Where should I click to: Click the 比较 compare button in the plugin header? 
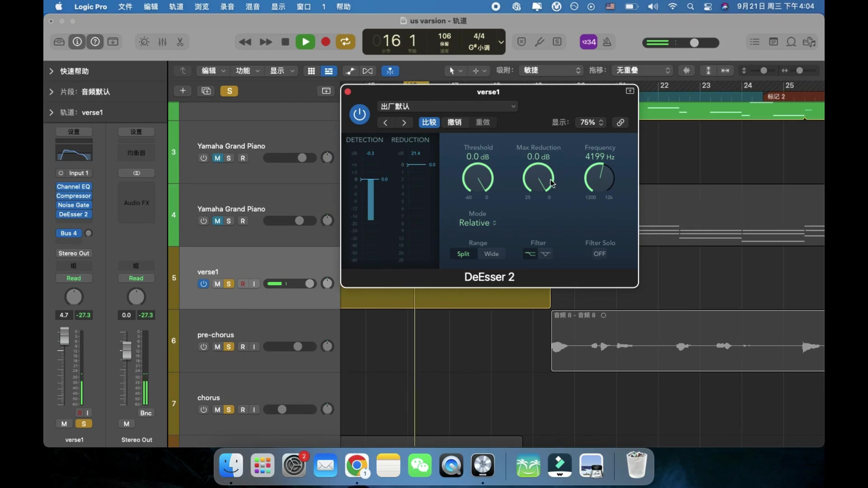pos(429,122)
